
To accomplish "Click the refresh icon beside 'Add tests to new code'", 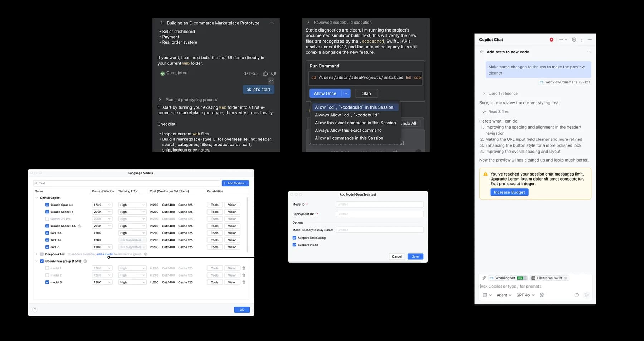I will [x=589, y=52].
